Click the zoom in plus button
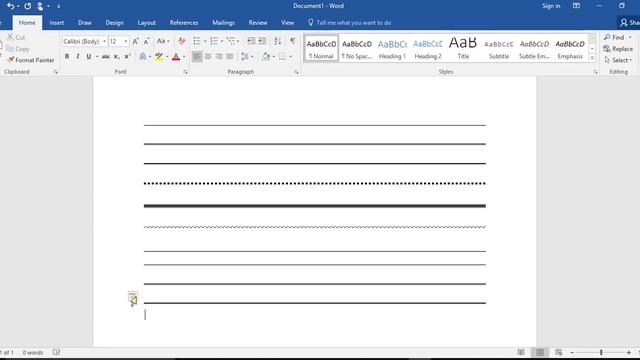 pos(629,352)
